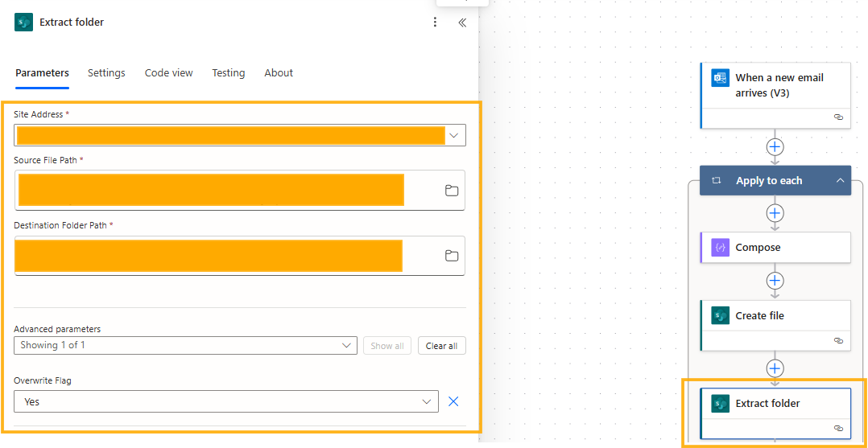The width and height of the screenshot is (868, 448).
Task: Click connection link icon on Extract folder card
Action: tap(838, 428)
